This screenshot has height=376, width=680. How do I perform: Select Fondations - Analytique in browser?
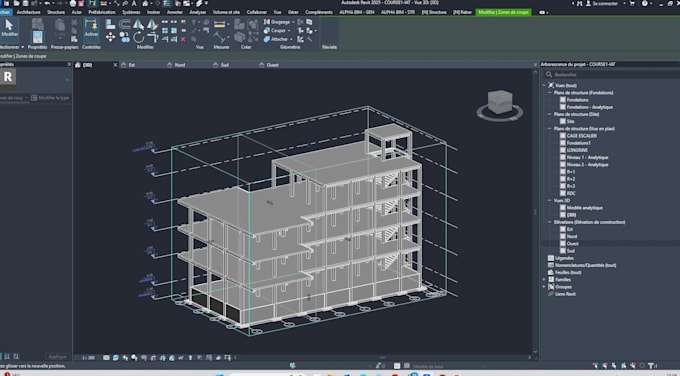click(x=589, y=107)
